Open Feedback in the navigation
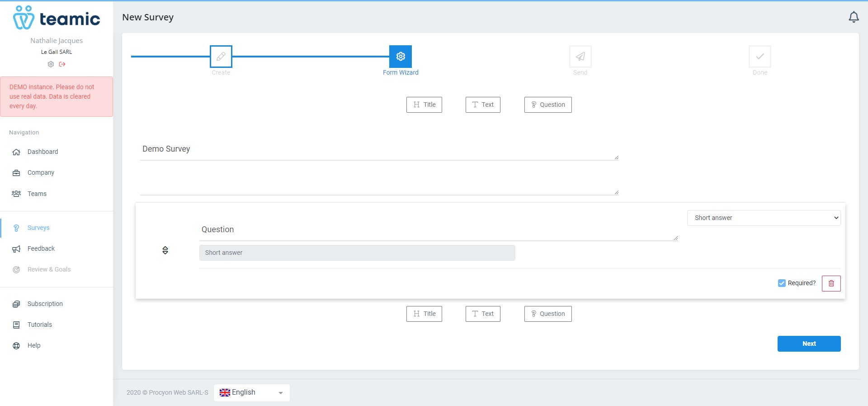 pyautogui.click(x=41, y=249)
